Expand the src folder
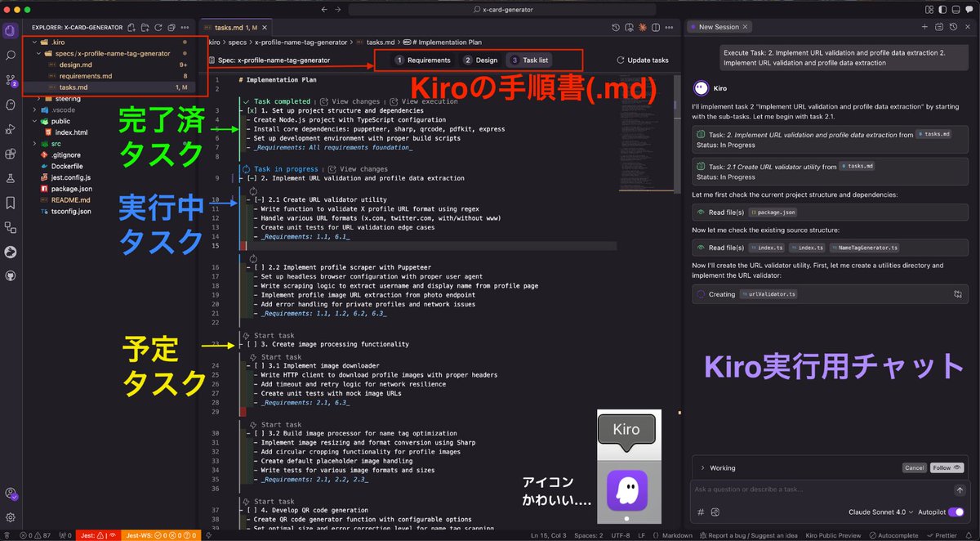The width and height of the screenshot is (980, 541). tap(34, 143)
